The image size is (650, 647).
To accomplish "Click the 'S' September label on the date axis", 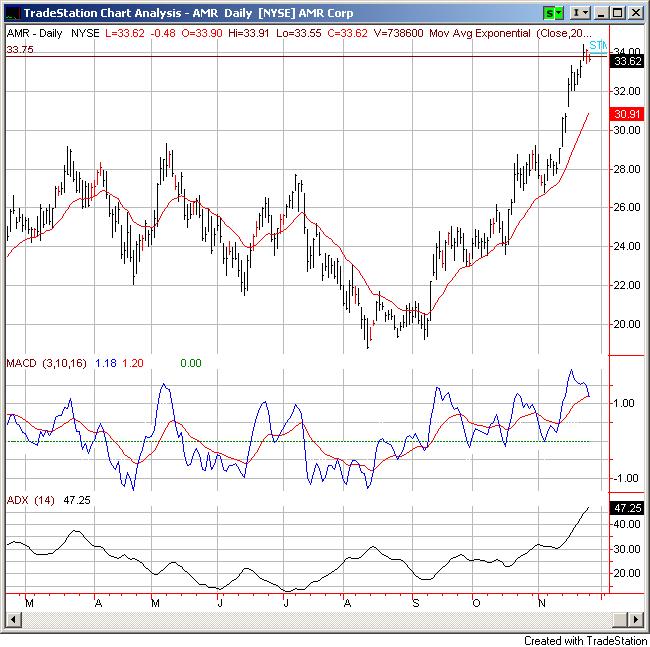I will (x=416, y=603).
